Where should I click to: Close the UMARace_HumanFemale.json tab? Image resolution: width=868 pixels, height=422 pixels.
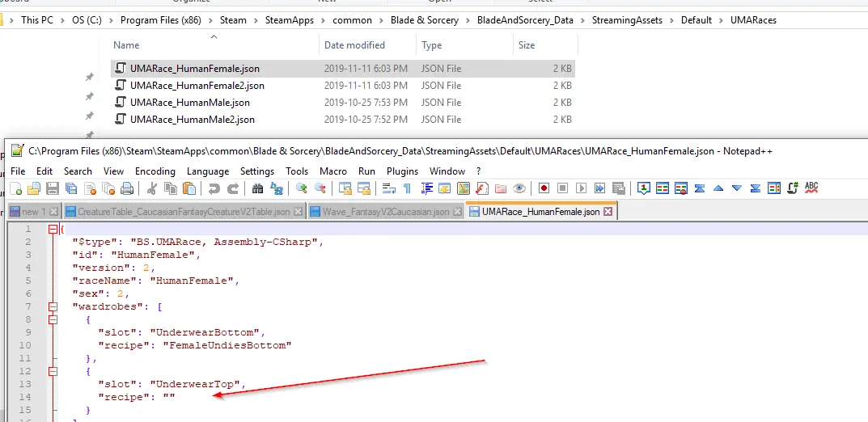tap(608, 211)
